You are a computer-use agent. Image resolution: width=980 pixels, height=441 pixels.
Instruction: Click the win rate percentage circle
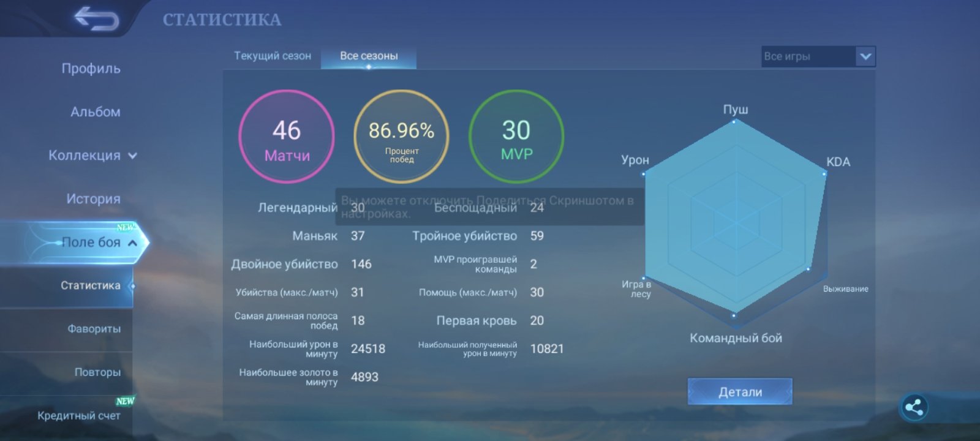click(401, 137)
